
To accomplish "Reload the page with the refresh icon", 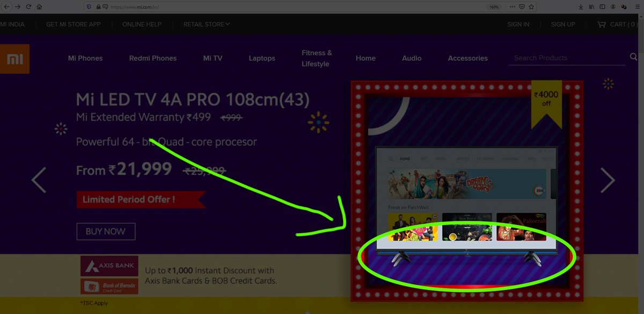I will click(x=28, y=7).
